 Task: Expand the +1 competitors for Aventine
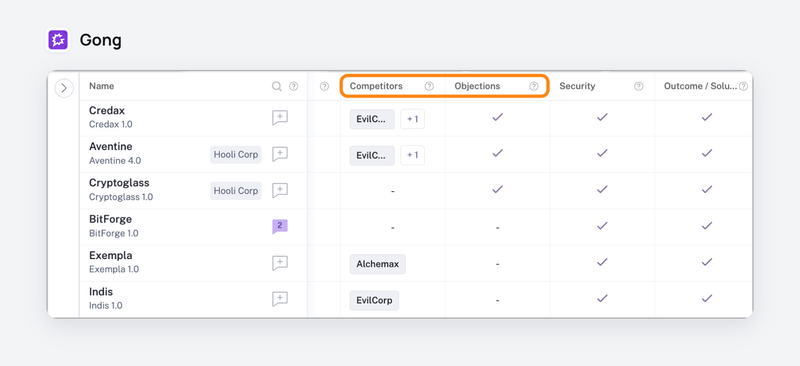[412, 156]
